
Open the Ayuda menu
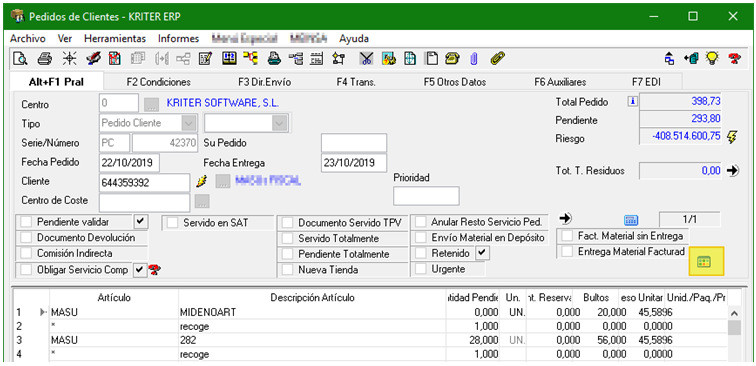(x=354, y=39)
